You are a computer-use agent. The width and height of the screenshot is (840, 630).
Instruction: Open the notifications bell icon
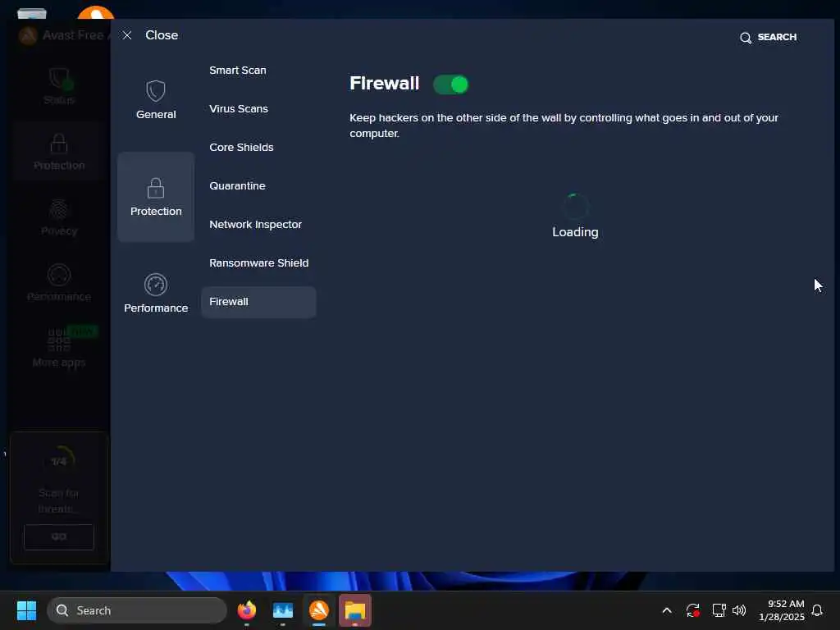pyautogui.click(x=818, y=610)
